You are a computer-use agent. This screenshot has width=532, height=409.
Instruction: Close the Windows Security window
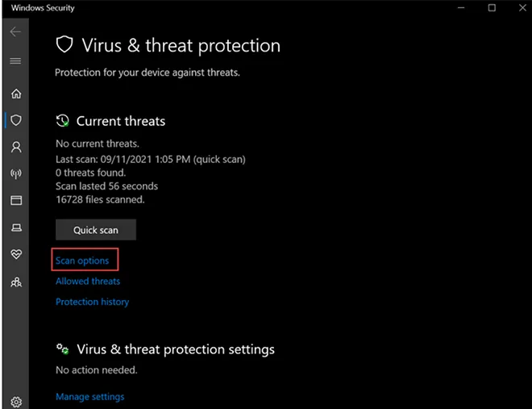pos(518,8)
